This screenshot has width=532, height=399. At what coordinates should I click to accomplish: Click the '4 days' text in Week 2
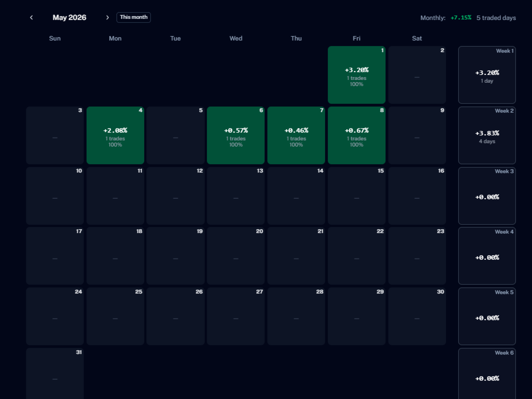487,142
